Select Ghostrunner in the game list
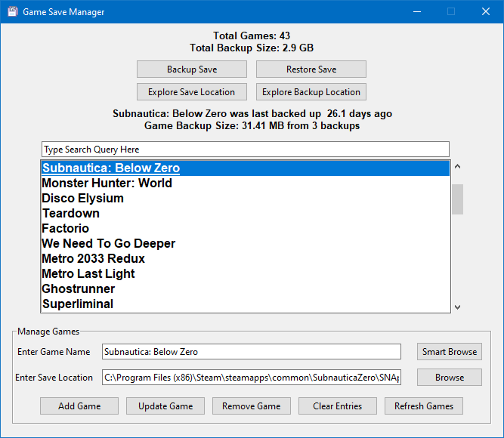Image resolution: width=504 pixels, height=438 pixels. 246,289
